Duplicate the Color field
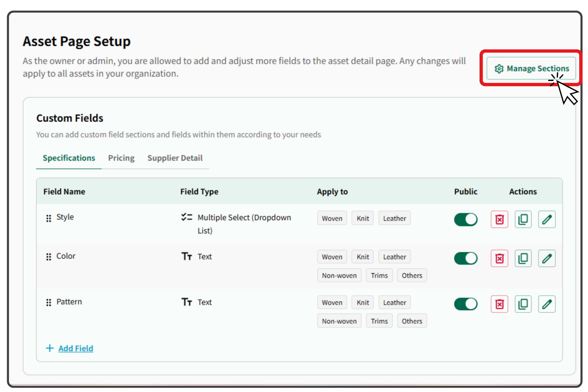This screenshot has width=588, height=392. point(523,258)
